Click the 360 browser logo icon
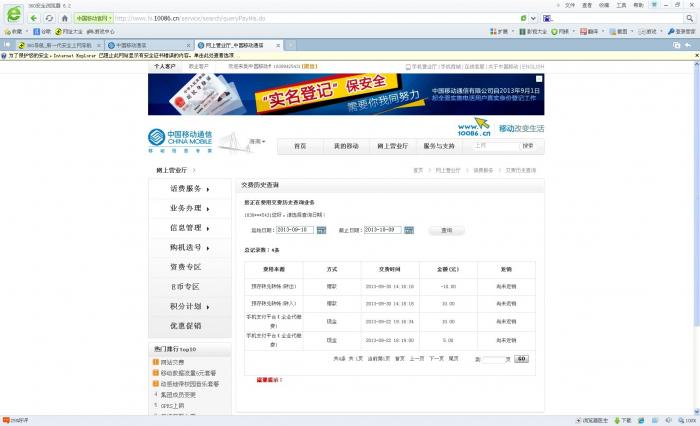 pyautogui.click(x=13, y=14)
